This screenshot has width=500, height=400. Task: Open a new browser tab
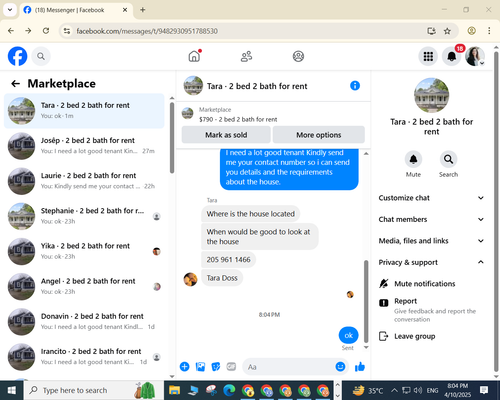point(143,10)
